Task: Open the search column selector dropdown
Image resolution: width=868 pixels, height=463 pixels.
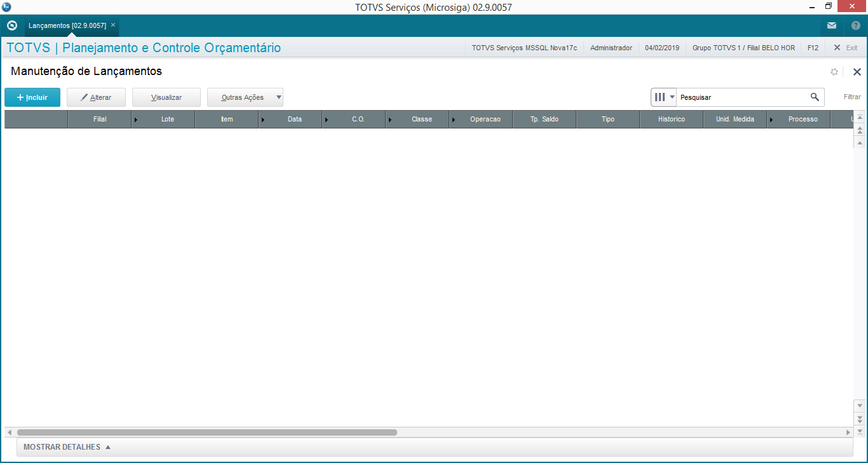Action: tap(664, 97)
